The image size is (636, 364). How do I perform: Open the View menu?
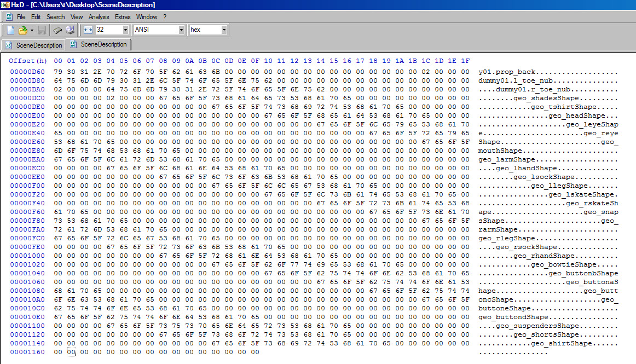click(x=76, y=17)
